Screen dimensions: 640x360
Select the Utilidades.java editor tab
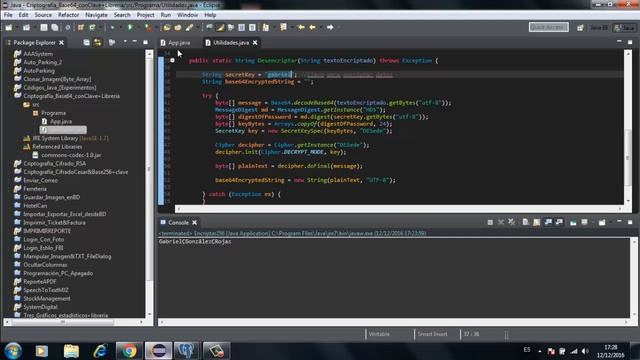point(231,42)
